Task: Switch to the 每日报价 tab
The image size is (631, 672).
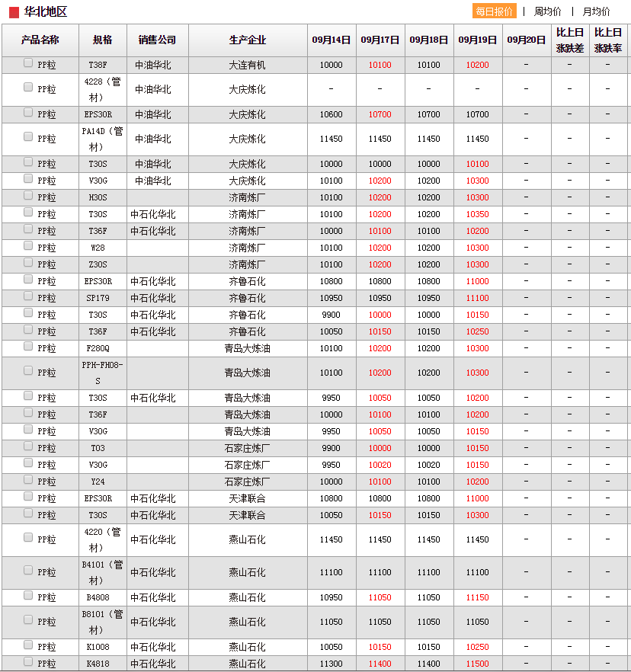Action: (x=495, y=11)
